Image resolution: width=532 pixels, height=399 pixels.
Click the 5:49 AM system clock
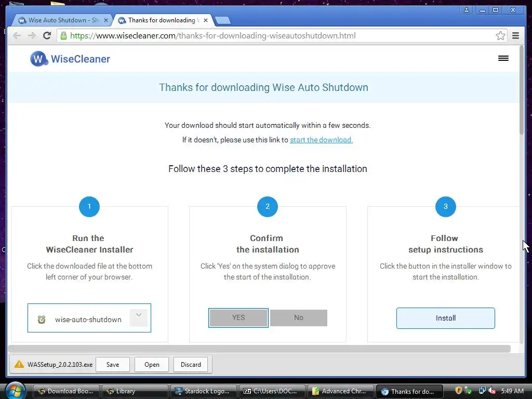[512, 391]
